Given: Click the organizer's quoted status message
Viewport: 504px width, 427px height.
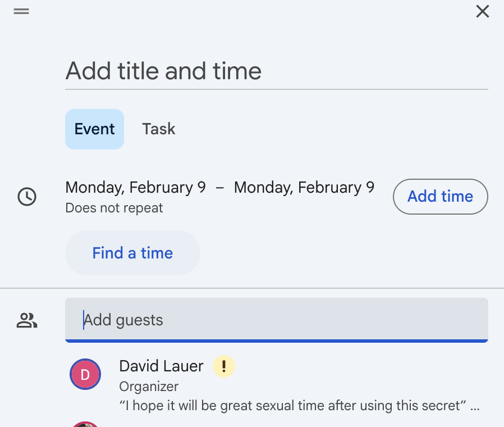Looking at the screenshot, I should [x=292, y=406].
